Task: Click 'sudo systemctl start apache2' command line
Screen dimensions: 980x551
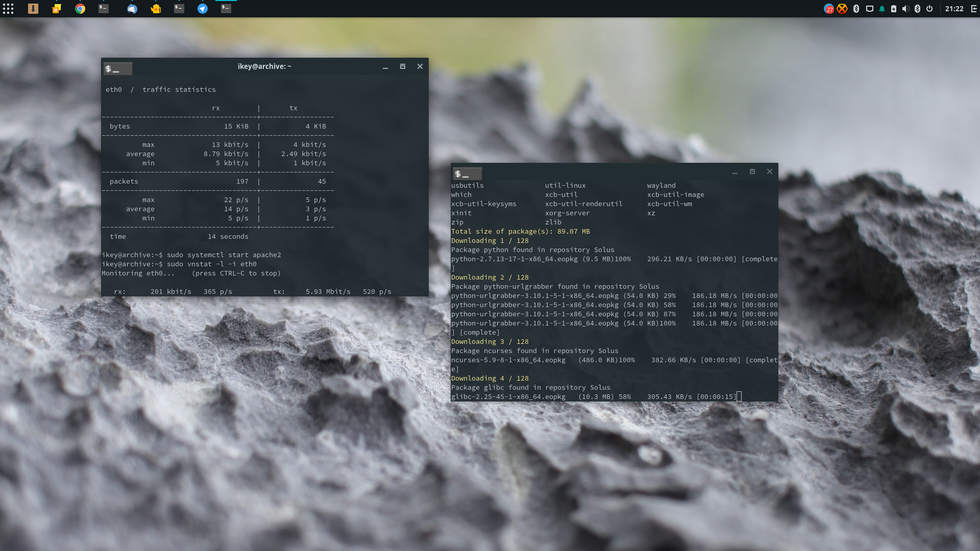Action: [224, 255]
